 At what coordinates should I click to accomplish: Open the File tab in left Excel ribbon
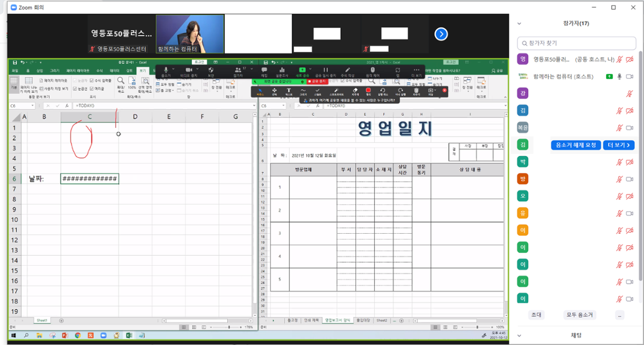pyautogui.click(x=15, y=71)
